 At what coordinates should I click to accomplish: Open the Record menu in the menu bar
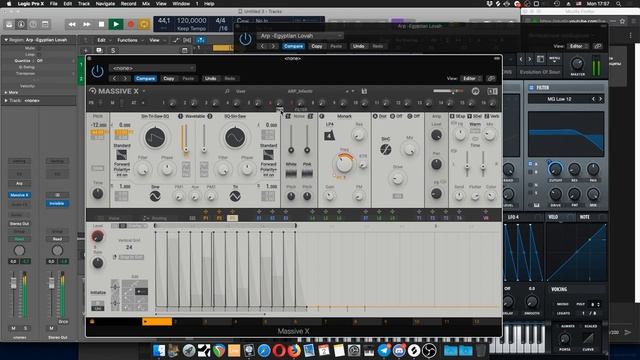click(128, 4)
